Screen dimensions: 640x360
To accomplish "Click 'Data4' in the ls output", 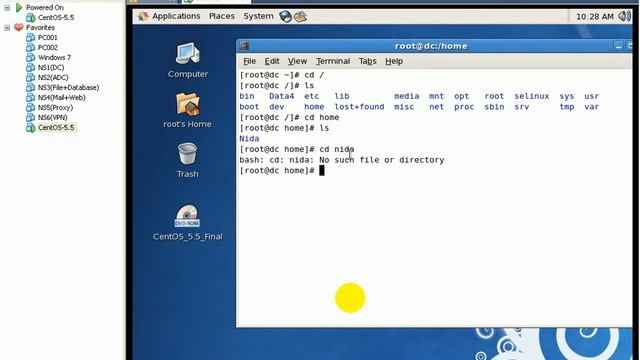I will 282,96.
